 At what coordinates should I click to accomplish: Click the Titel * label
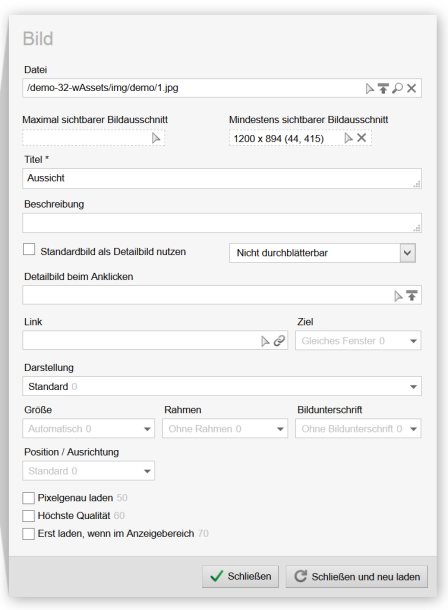(36, 160)
